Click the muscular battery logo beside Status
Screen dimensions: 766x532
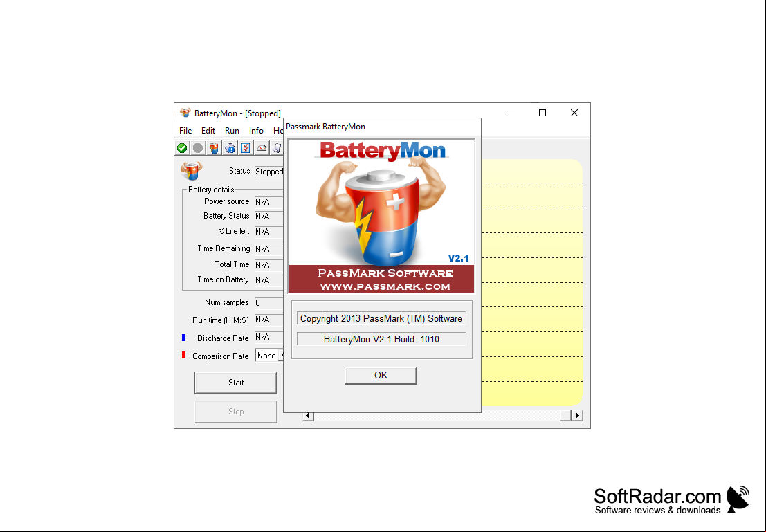(192, 171)
